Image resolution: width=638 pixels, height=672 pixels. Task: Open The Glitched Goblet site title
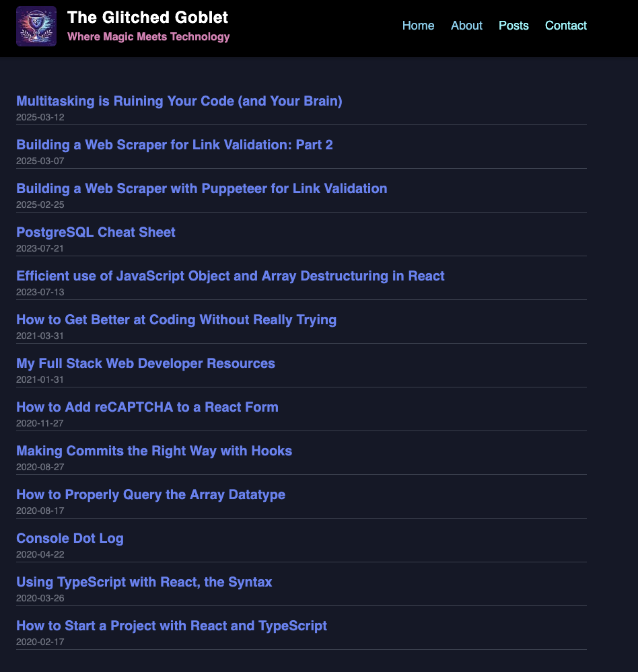(147, 17)
